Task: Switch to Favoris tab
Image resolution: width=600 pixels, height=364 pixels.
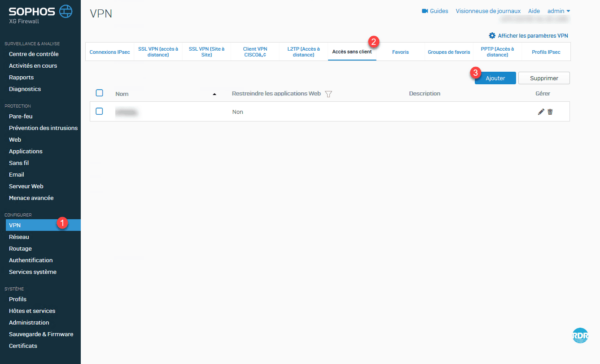Action: click(400, 52)
